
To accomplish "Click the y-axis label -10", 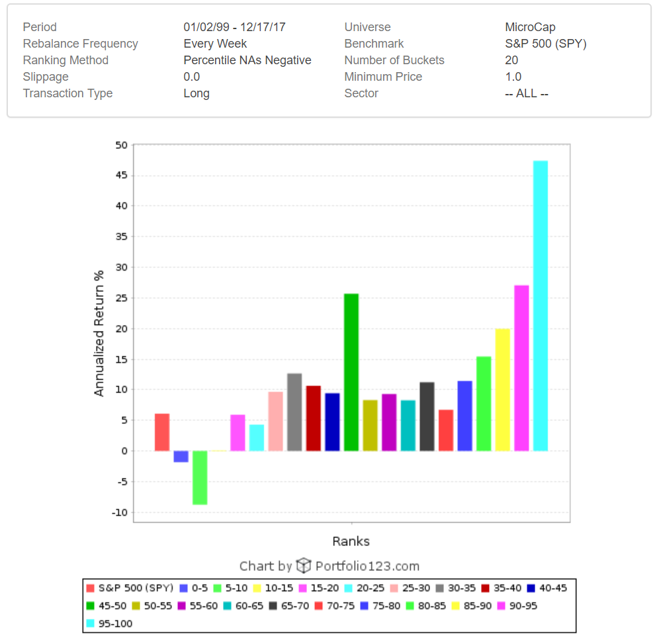I will pyautogui.click(x=120, y=512).
